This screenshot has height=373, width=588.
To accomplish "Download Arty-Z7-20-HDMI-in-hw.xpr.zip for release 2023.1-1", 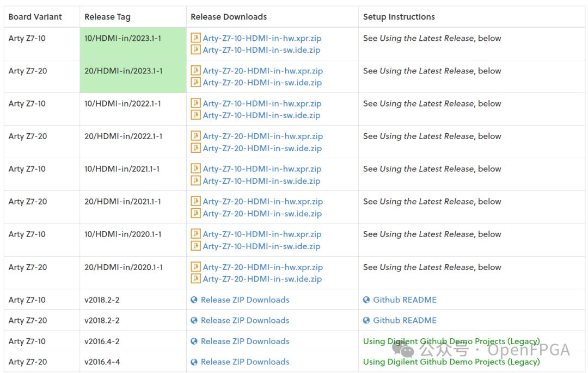I will (262, 71).
